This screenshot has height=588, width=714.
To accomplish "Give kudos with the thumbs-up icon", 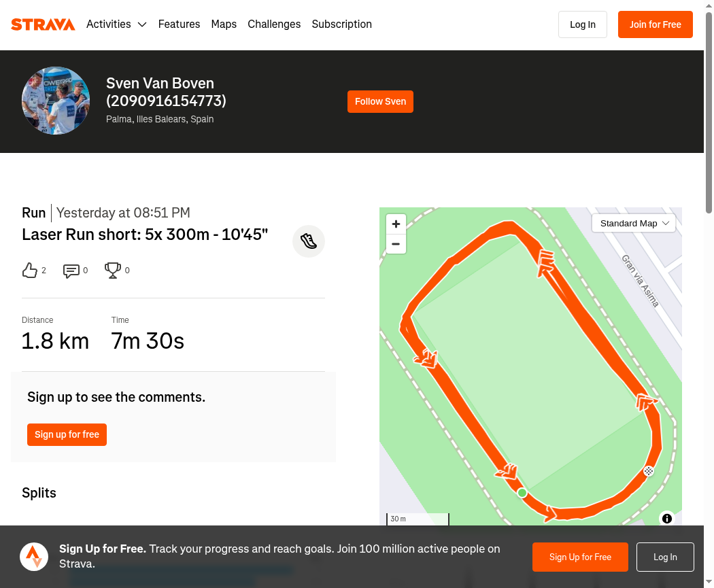I will (30, 271).
